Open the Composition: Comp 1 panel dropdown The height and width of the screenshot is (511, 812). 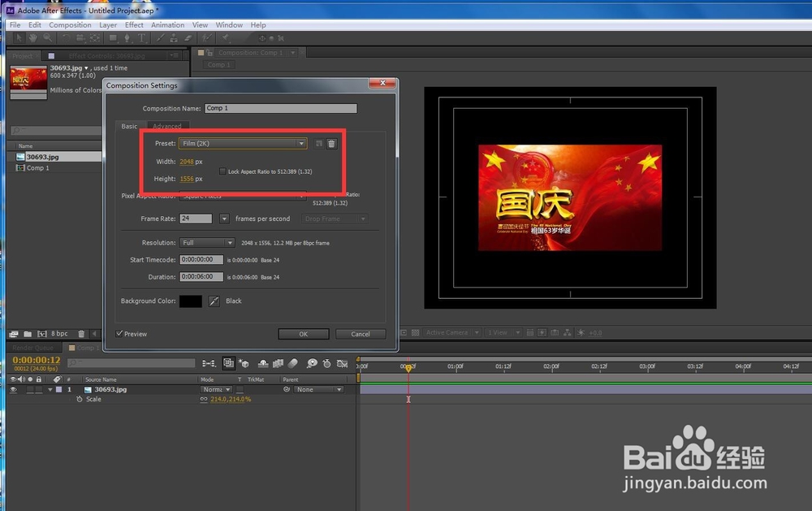coord(292,52)
